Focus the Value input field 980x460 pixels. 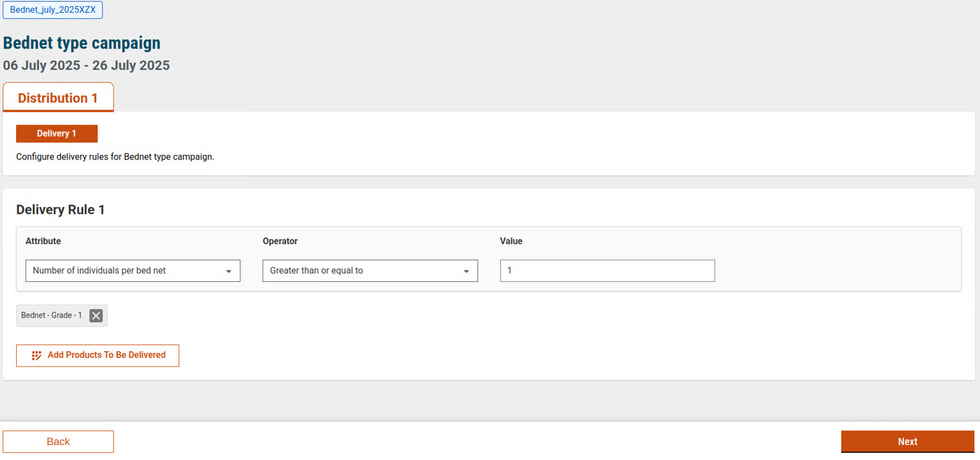click(x=607, y=271)
